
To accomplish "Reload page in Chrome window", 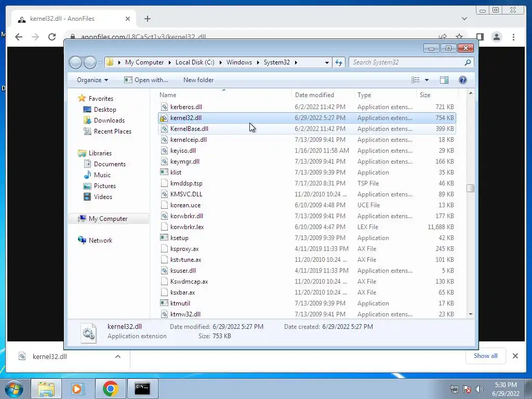I will click(x=52, y=37).
